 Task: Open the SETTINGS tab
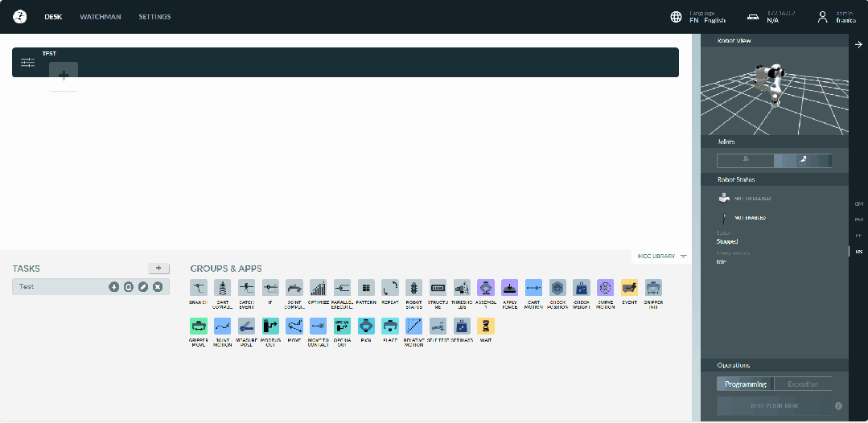[x=154, y=17]
